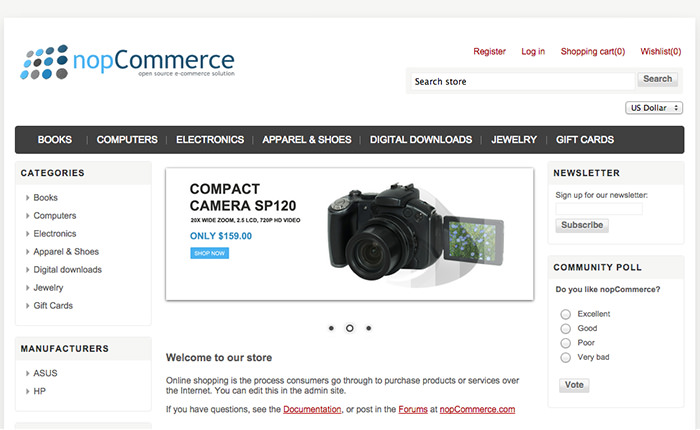The height and width of the screenshot is (430, 700).
Task: Open the Forums link
Action: click(413, 409)
